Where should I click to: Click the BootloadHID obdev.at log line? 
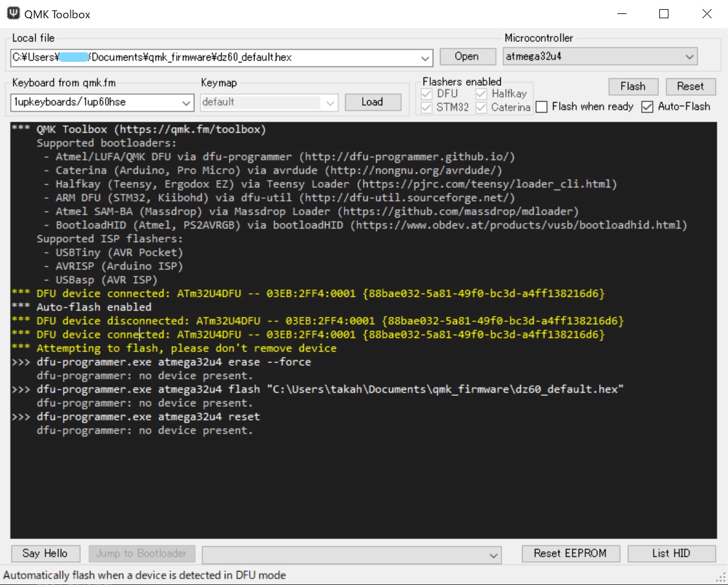(x=365, y=226)
